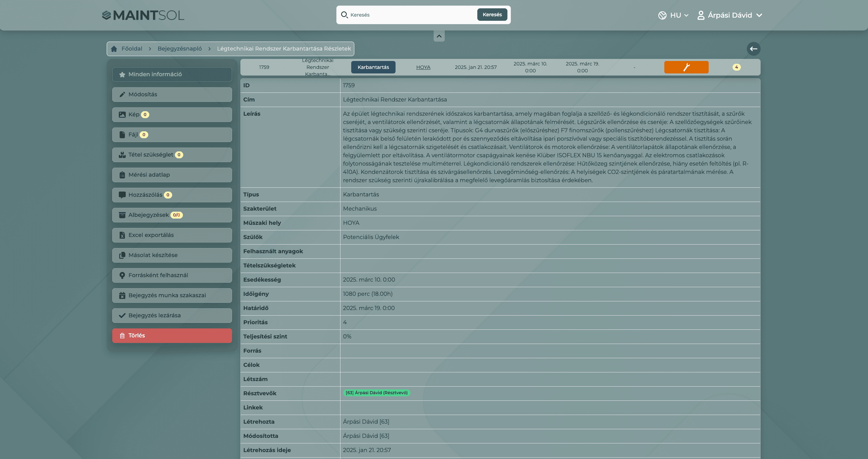The width and height of the screenshot is (868, 459).
Task: Collapse the header with chevron-up button
Action: point(439,36)
